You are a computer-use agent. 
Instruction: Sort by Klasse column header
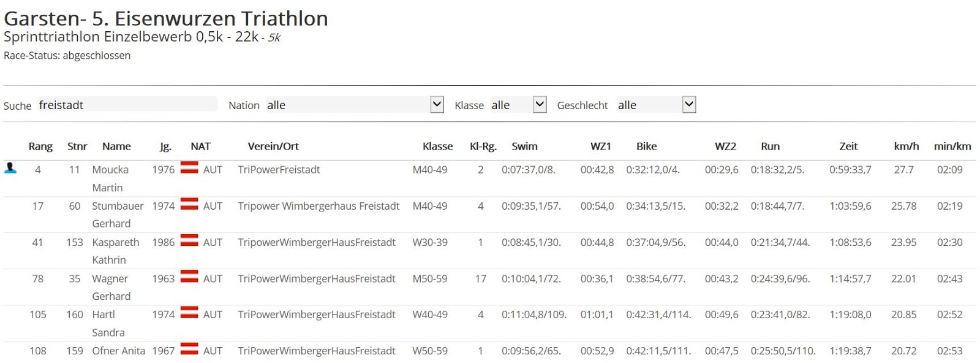pyautogui.click(x=438, y=146)
